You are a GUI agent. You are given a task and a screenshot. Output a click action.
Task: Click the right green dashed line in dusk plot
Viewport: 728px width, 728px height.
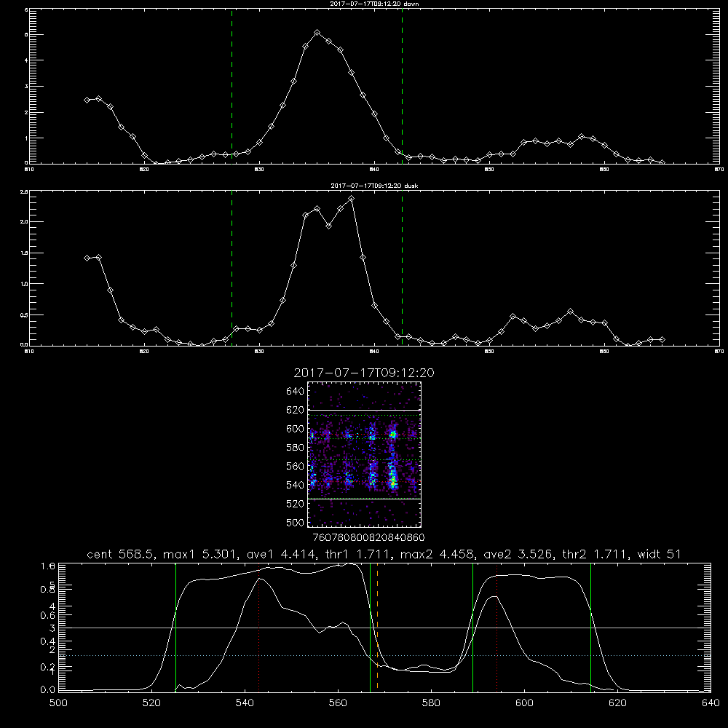pos(402,268)
